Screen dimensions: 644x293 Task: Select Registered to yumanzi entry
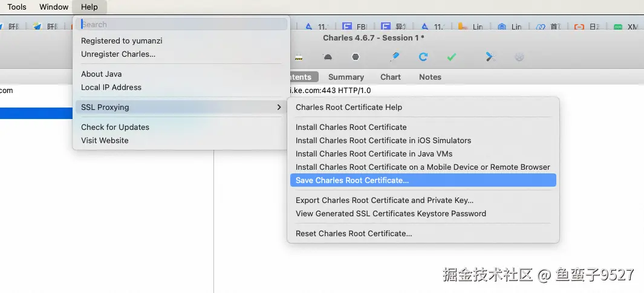[x=181, y=40]
